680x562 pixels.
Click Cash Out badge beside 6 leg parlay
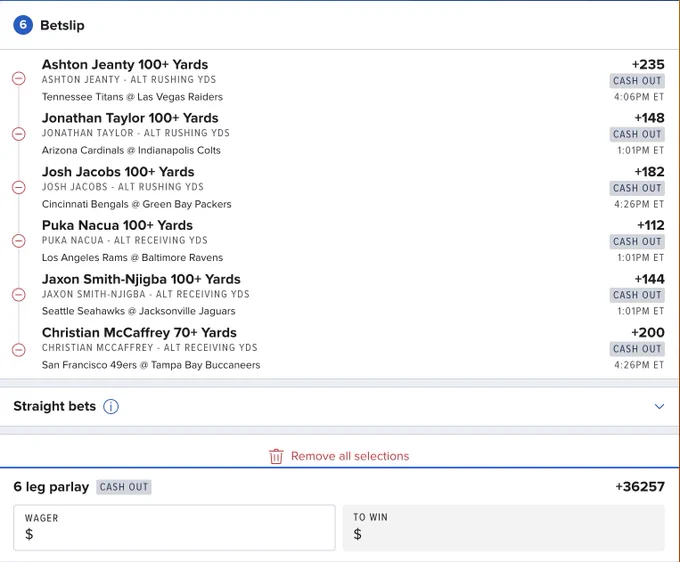click(124, 487)
